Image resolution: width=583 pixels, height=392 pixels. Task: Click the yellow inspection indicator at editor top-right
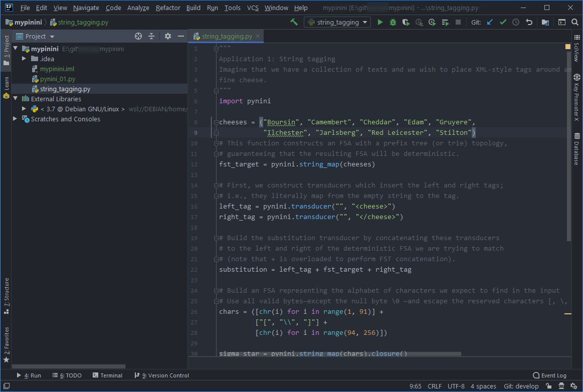(568, 47)
